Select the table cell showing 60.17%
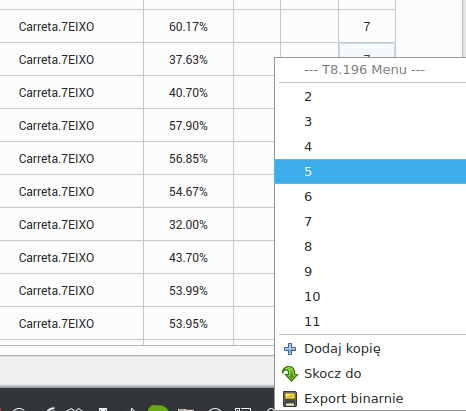This screenshot has height=411, width=466. (x=188, y=26)
